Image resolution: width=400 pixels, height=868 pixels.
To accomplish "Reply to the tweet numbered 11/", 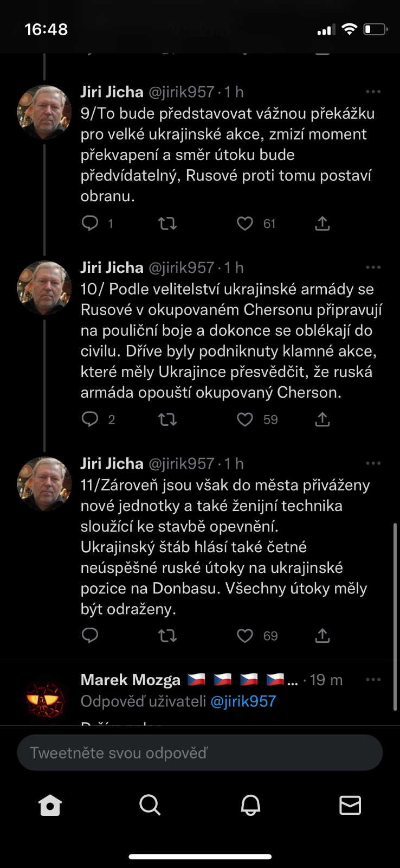I will (x=90, y=635).
